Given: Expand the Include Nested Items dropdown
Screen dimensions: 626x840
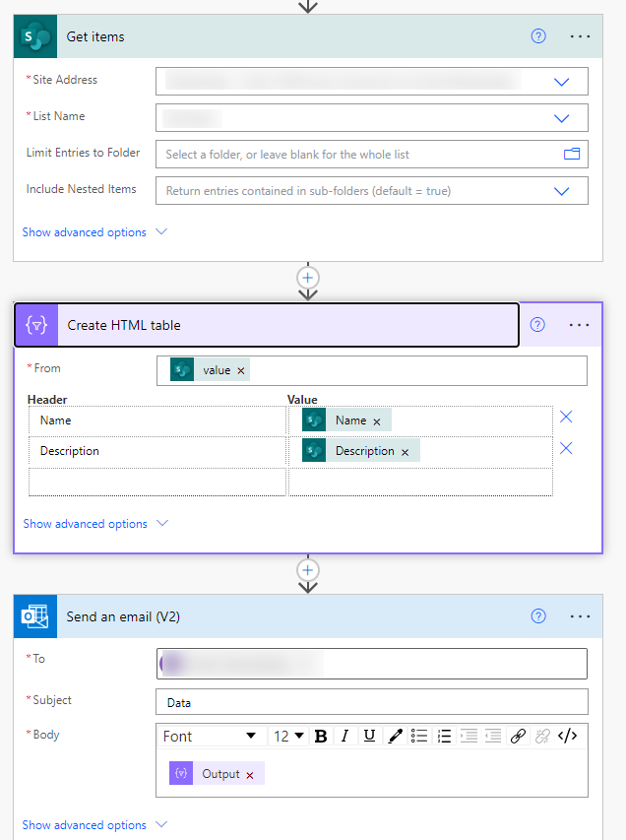Looking at the screenshot, I should (561, 191).
